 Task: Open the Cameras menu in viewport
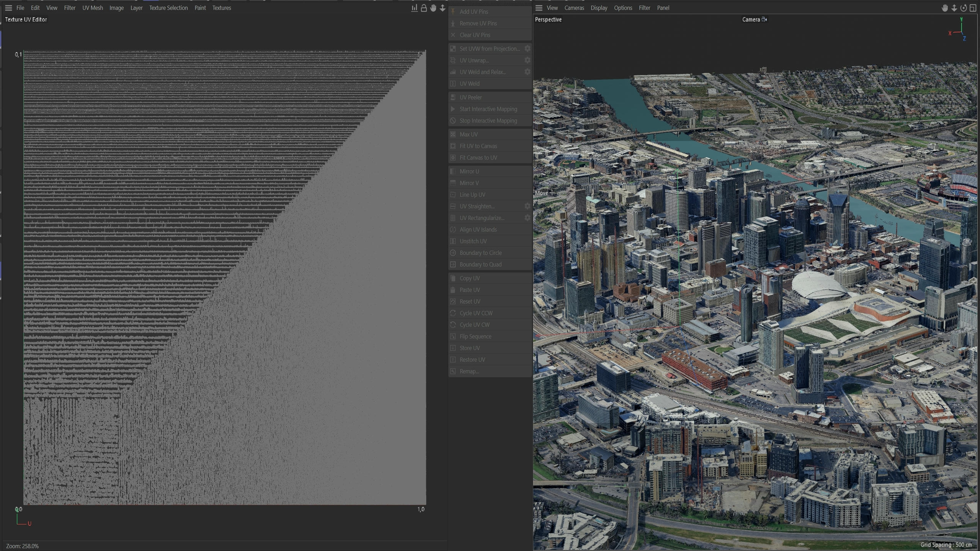574,8
